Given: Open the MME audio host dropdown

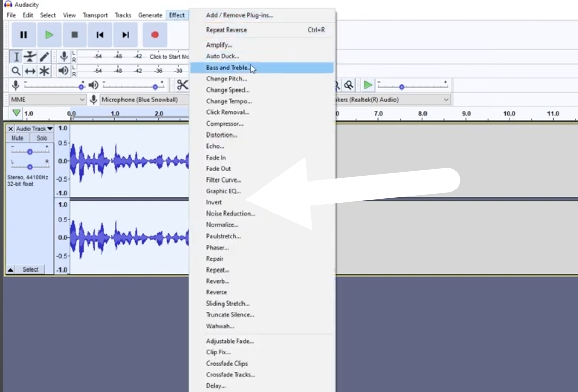Looking at the screenshot, I should tap(47, 100).
